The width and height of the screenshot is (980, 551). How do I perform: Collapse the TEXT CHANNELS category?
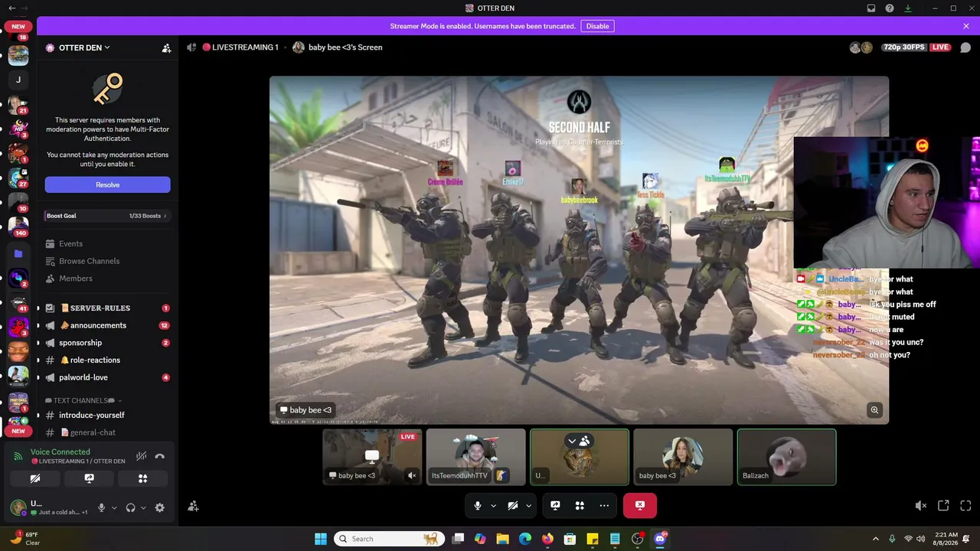point(83,400)
